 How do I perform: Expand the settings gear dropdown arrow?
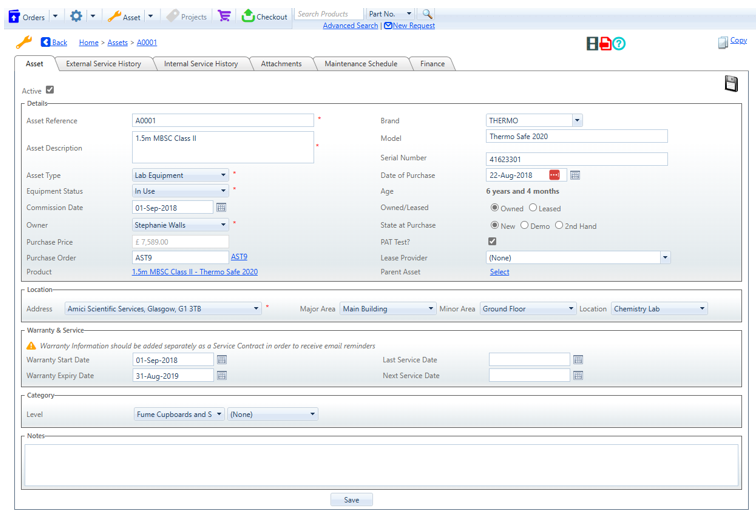93,16
